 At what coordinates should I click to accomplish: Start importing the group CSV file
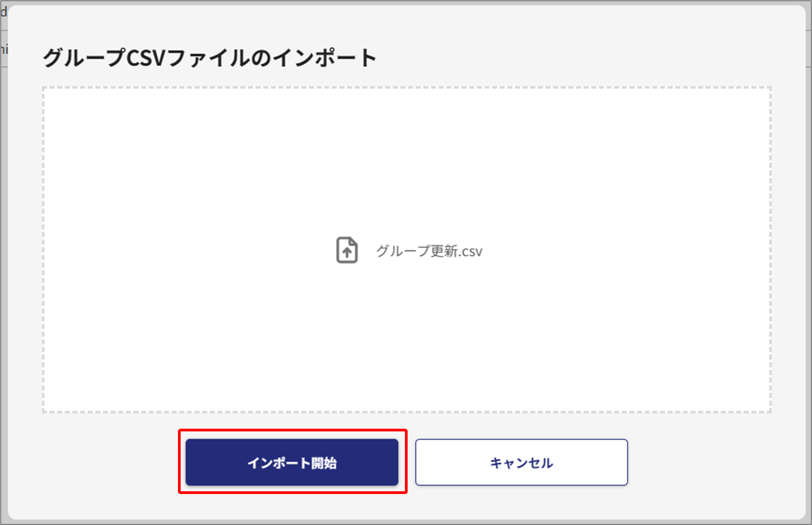point(292,462)
